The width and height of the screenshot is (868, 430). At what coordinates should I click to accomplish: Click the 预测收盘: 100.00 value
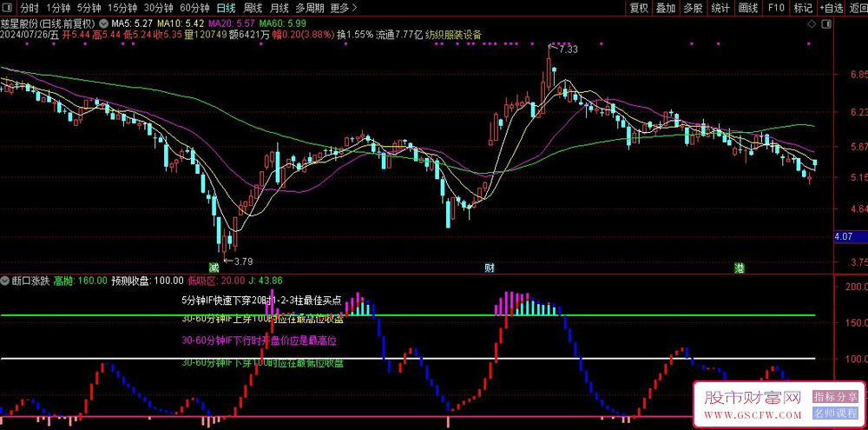148,281
